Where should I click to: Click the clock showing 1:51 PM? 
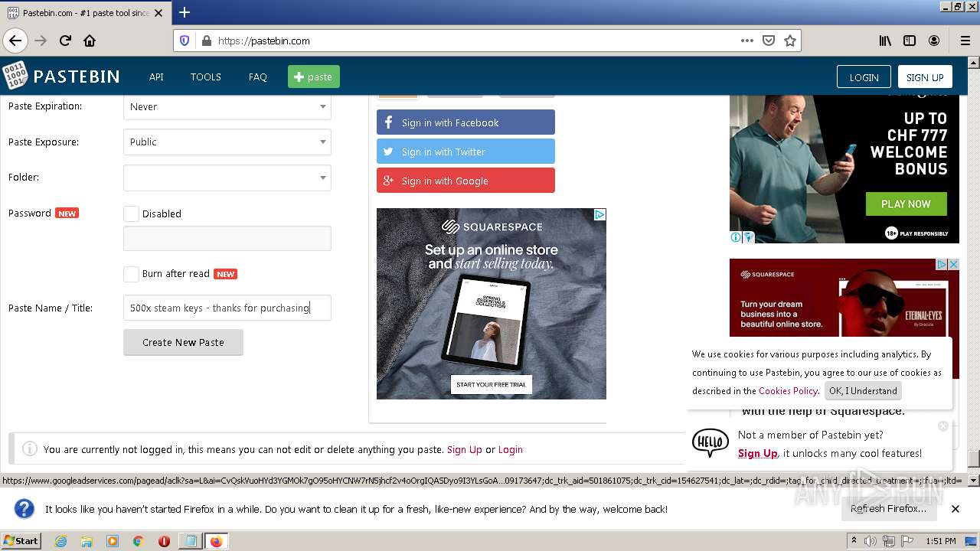(940, 541)
